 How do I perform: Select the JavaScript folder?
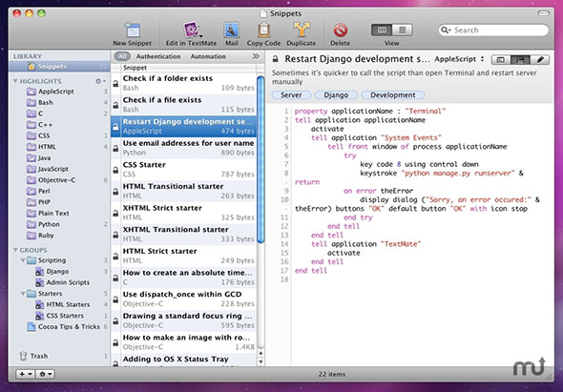[59, 169]
